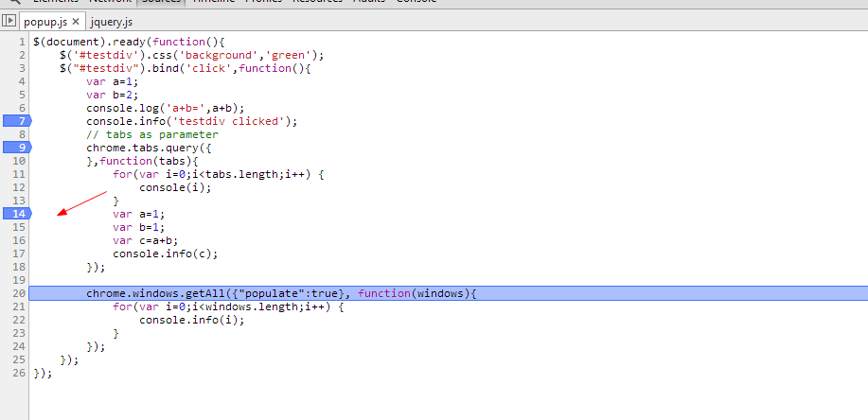The image size is (868, 420).
Task: Click the '// tabs as parameter' comment
Action: tap(152, 135)
